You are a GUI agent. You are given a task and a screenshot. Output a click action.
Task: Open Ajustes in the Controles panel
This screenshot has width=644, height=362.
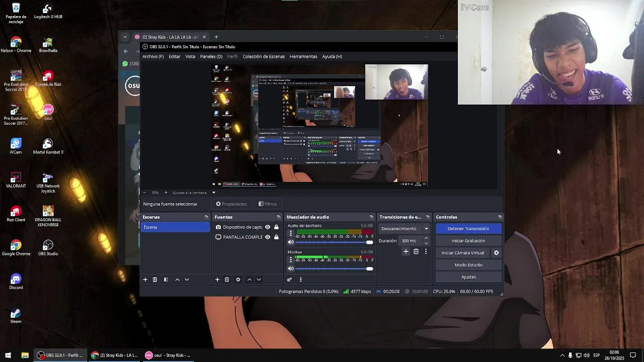pyautogui.click(x=468, y=277)
